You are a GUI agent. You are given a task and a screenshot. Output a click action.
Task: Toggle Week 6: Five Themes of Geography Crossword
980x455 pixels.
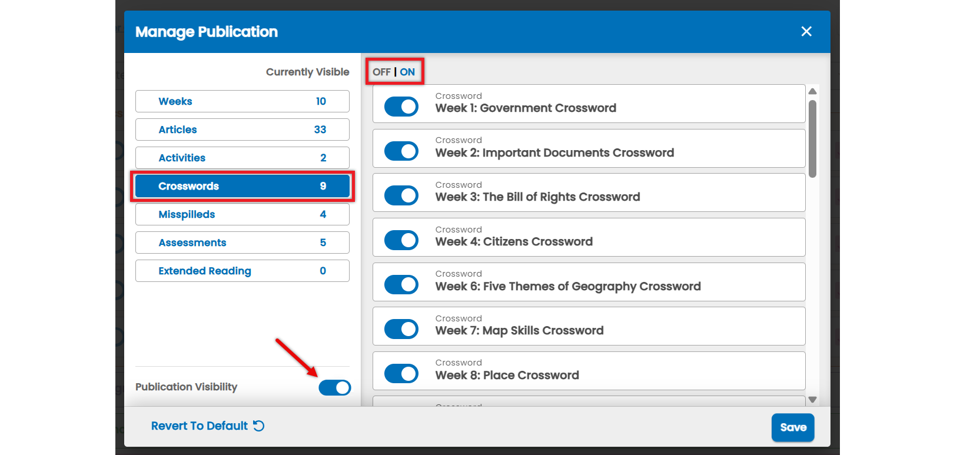coord(401,284)
